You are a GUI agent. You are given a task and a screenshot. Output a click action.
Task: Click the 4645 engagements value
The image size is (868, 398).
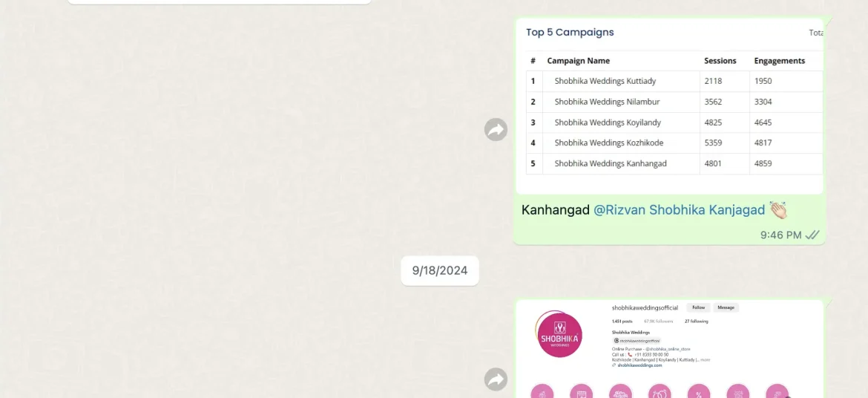763,123
